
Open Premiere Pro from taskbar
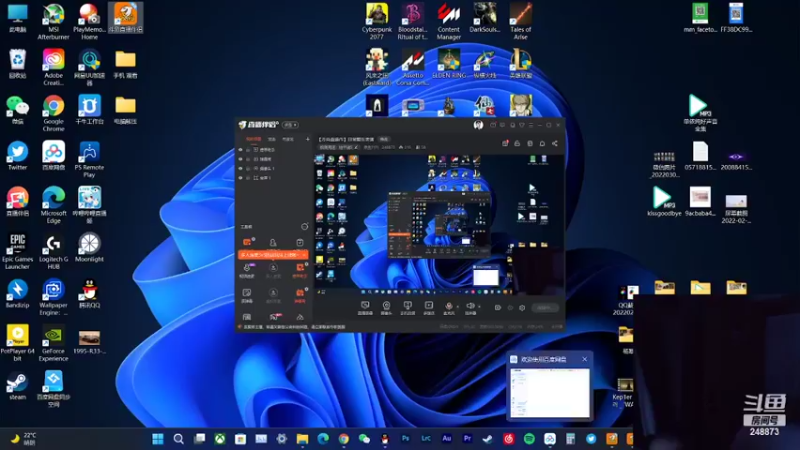pyautogui.click(x=467, y=439)
